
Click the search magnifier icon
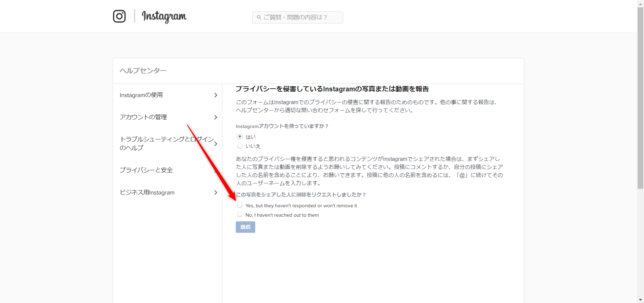point(259,17)
